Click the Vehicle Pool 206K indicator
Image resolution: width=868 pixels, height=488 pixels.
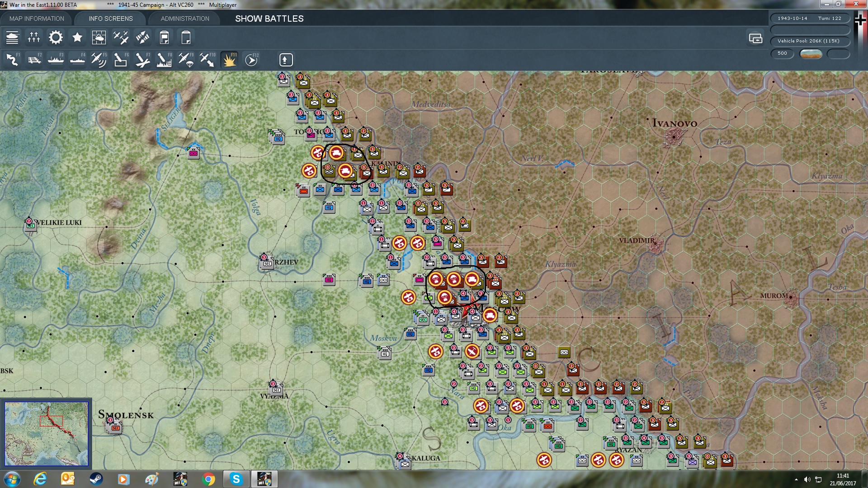click(x=810, y=41)
